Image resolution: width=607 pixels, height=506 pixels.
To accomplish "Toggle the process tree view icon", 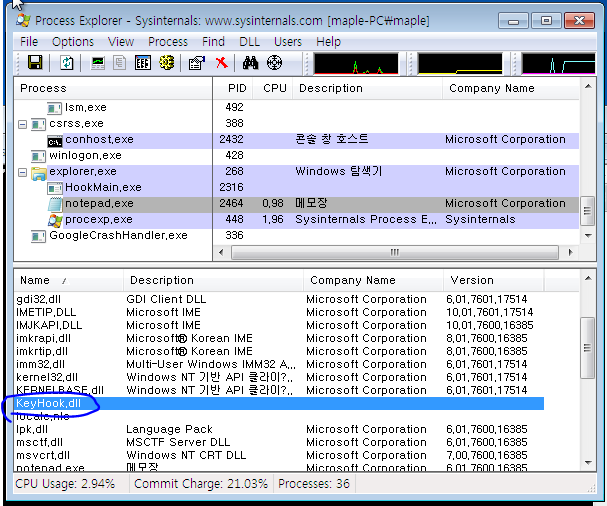I will coord(120,63).
